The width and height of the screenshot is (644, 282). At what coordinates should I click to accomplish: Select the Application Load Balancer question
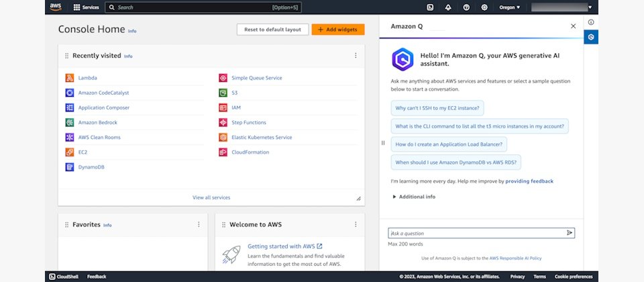[449, 144]
